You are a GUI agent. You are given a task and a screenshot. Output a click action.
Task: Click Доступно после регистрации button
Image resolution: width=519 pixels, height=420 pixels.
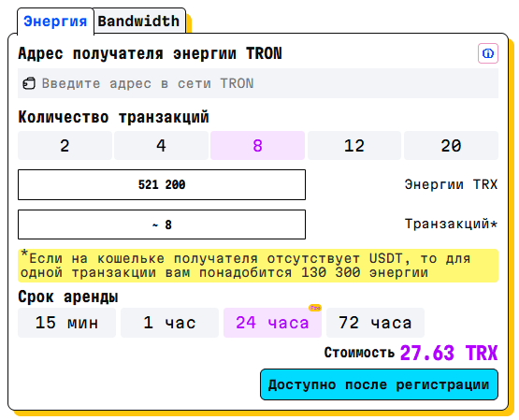point(379,384)
